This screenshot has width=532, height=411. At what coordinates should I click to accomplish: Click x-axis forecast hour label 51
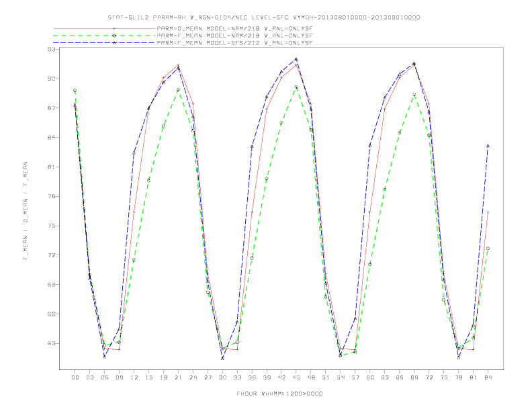coord(326,377)
